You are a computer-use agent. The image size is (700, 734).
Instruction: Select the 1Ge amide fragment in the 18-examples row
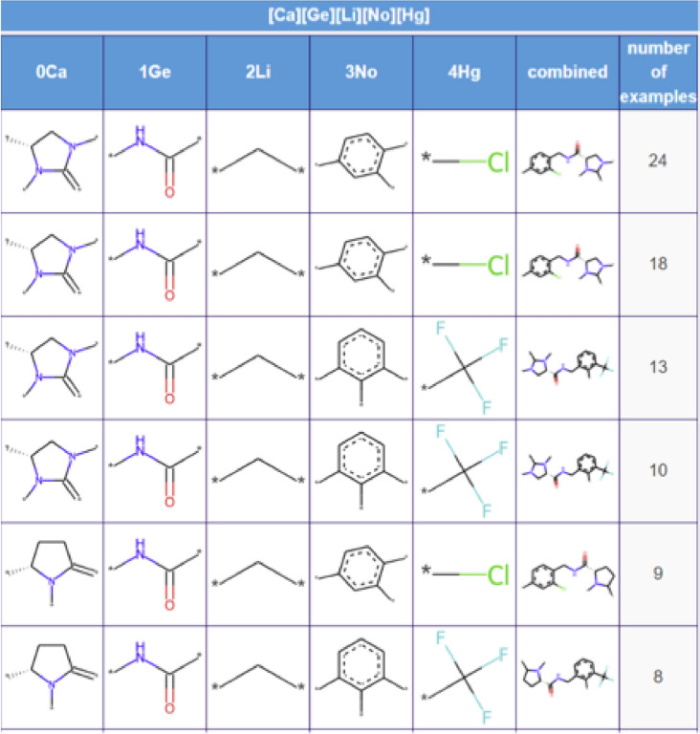155,265
